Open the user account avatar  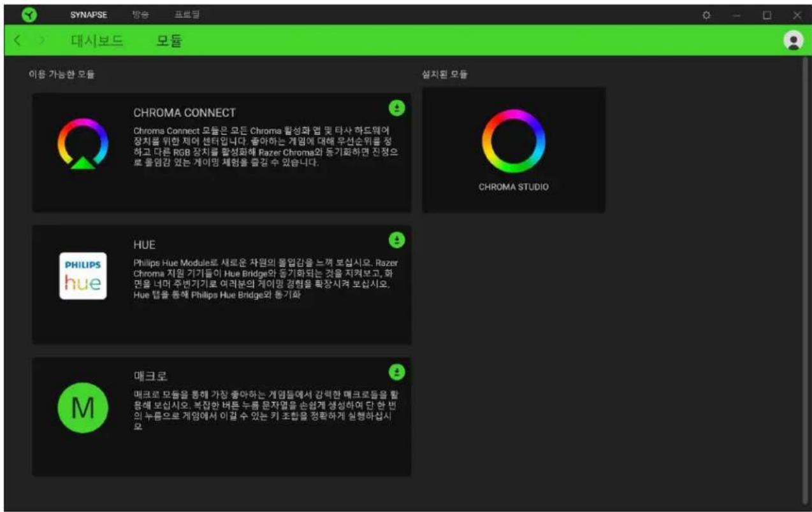tap(793, 41)
